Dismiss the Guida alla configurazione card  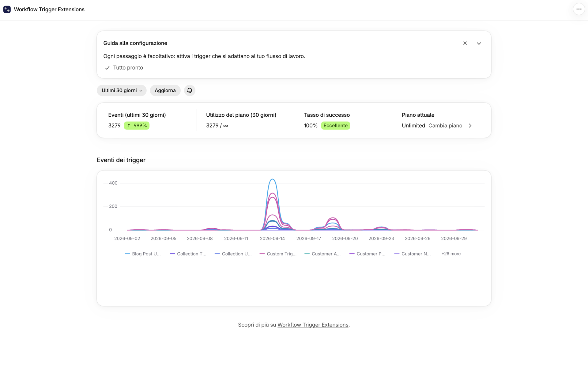click(x=465, y=43)
